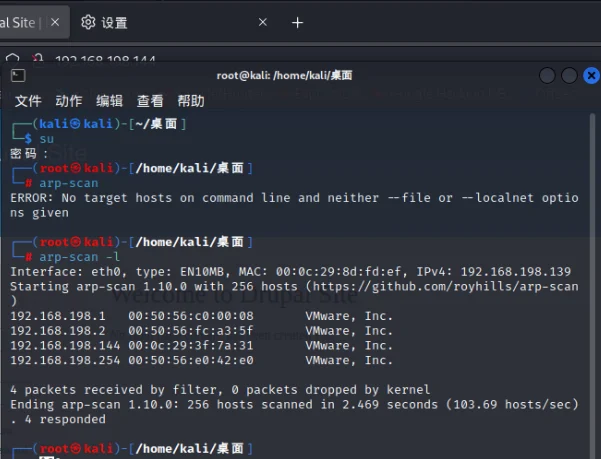Viewport: 601px width, 459px height.
Task: Click the '4 packets received by filter' line
Action: [220, 390]
